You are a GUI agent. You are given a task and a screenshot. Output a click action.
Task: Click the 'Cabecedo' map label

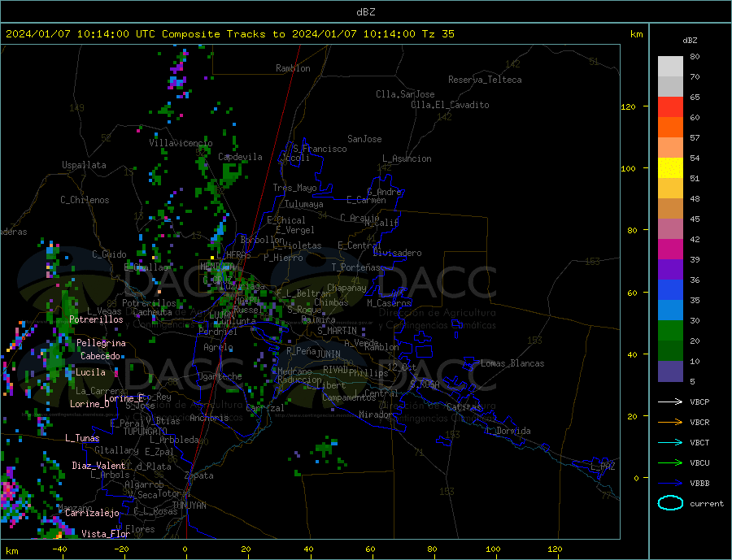pyautogui.click(x=100, y=356)
